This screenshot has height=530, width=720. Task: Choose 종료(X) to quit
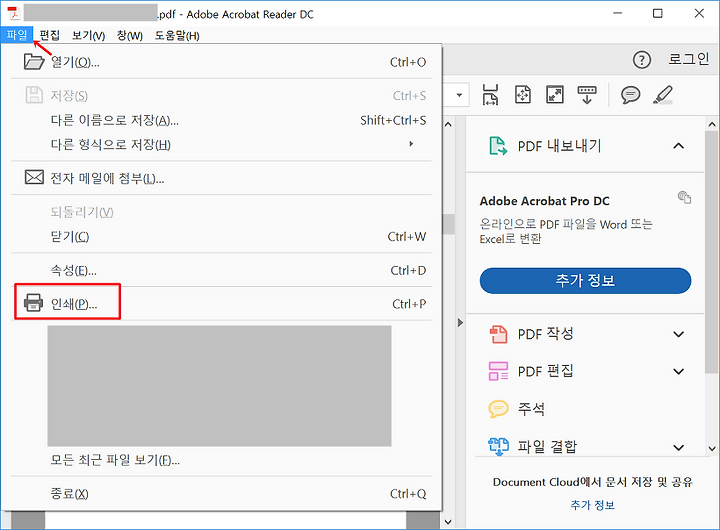(221, 494)
